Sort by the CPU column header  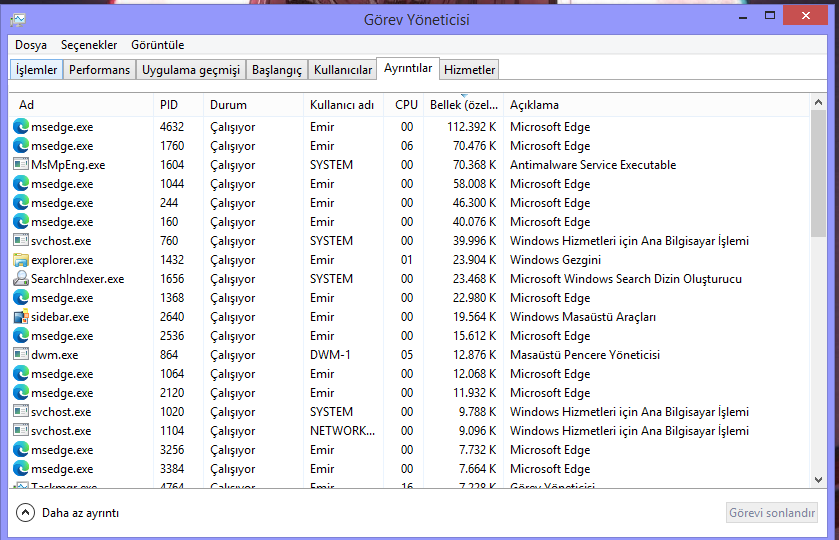pyautogui.click(x=404, y=105)
